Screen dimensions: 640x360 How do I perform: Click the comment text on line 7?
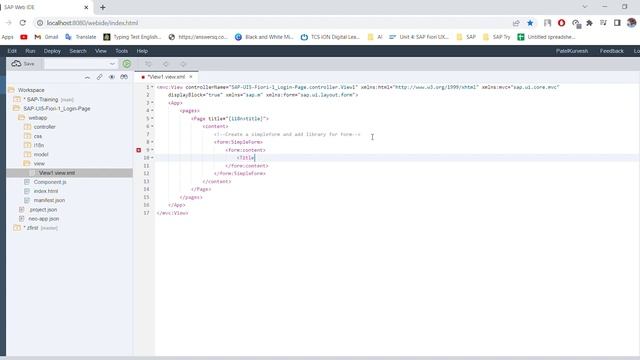pos(287,134)
